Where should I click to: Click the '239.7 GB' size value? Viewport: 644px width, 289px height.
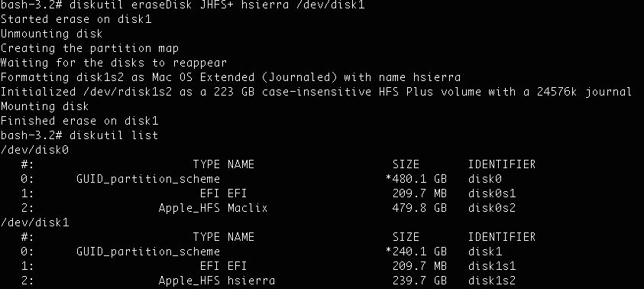(x=419, y=281)
